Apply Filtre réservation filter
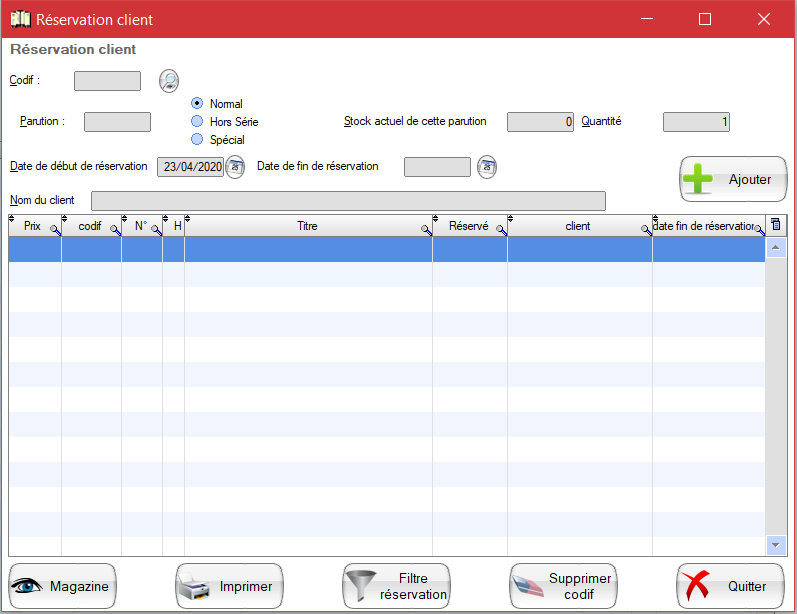This screenshot has width=797, height=614. [397, 586]
